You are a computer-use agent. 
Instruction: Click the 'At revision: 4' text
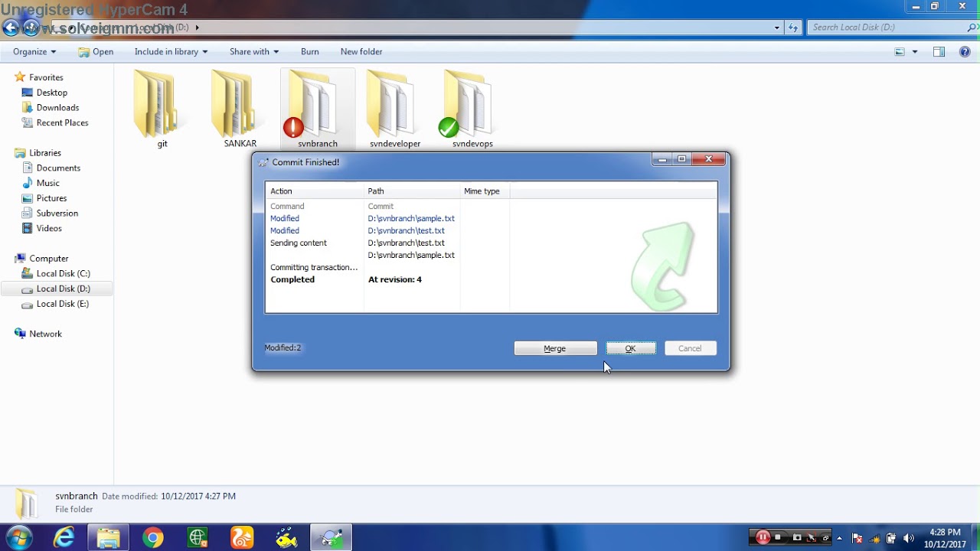click(395, 279)
